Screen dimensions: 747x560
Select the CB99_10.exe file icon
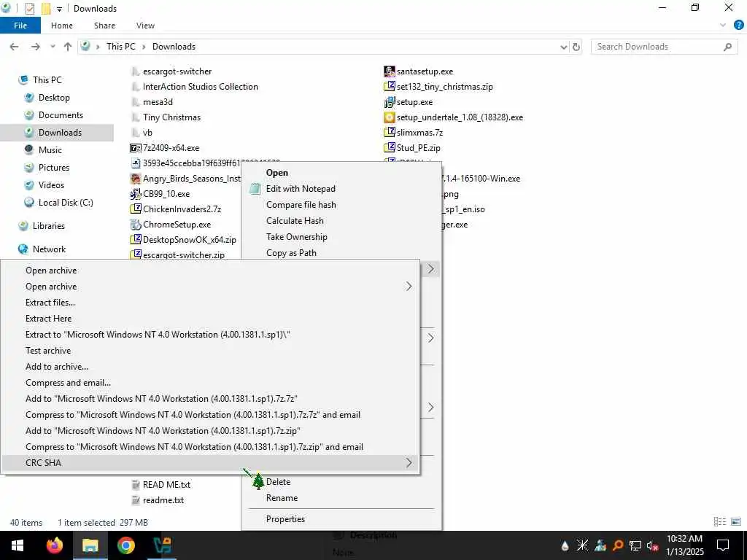[135, 194]
